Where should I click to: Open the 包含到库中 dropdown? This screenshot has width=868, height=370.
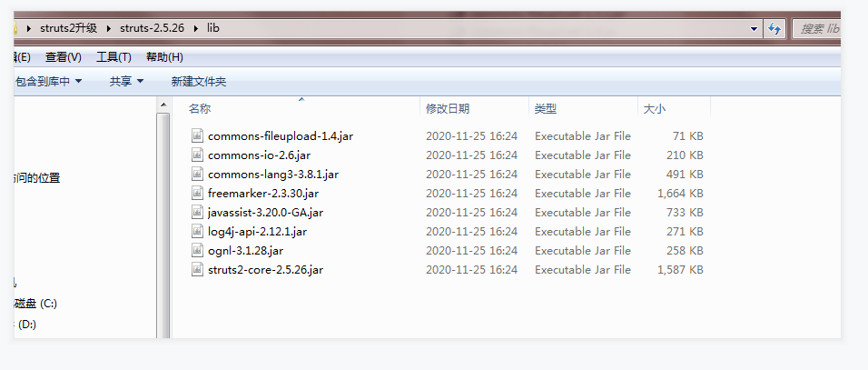click(49, 82)
